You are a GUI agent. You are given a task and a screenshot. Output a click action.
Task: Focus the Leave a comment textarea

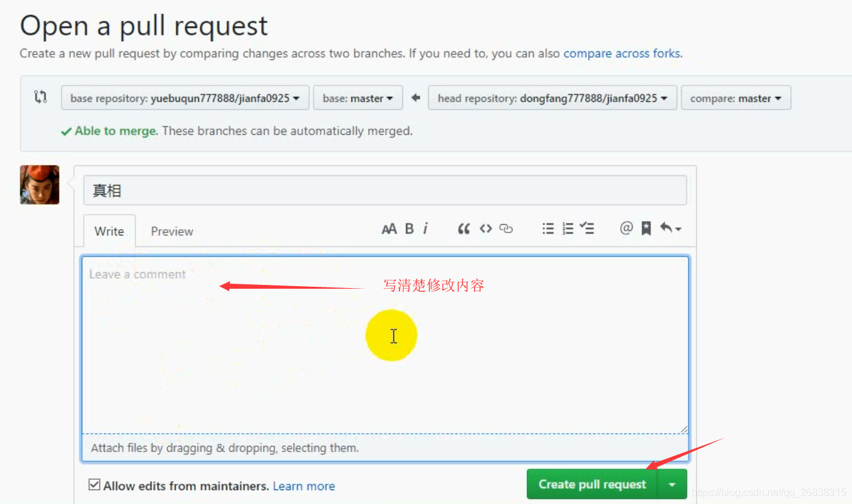(385, 345)
